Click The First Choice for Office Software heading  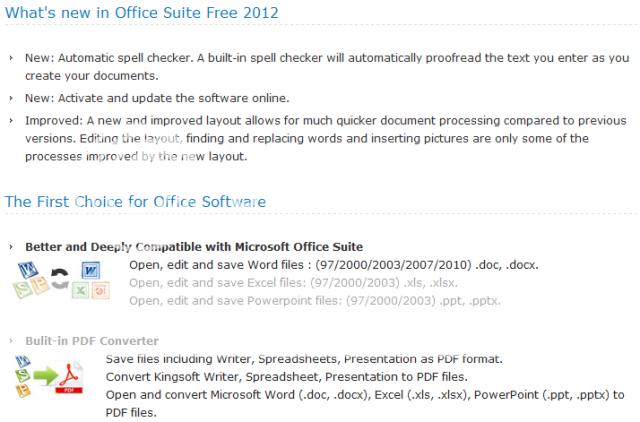coord(136,202)
